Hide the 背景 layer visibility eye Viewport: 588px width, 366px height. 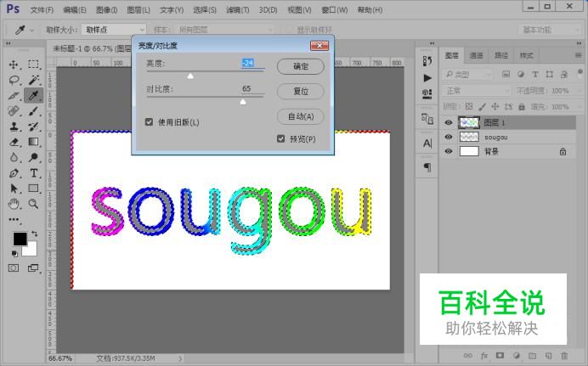tap(449, 151)
